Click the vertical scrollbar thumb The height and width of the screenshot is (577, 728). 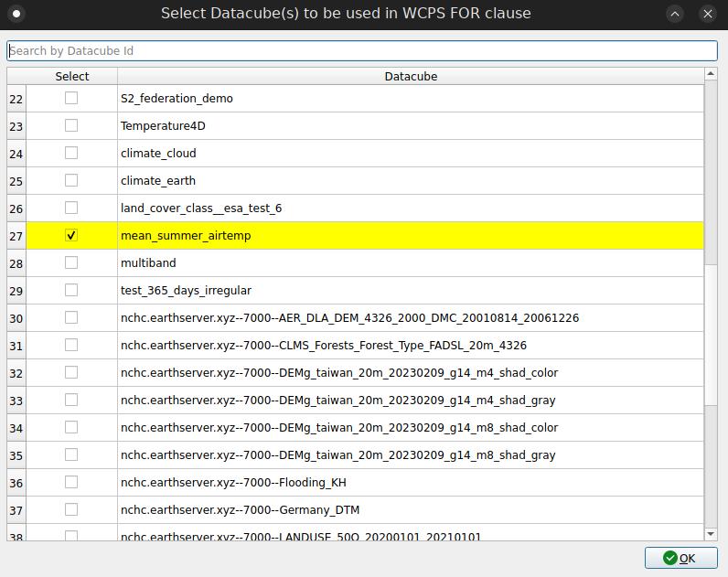pyautogui.click(x=711, y=336)
